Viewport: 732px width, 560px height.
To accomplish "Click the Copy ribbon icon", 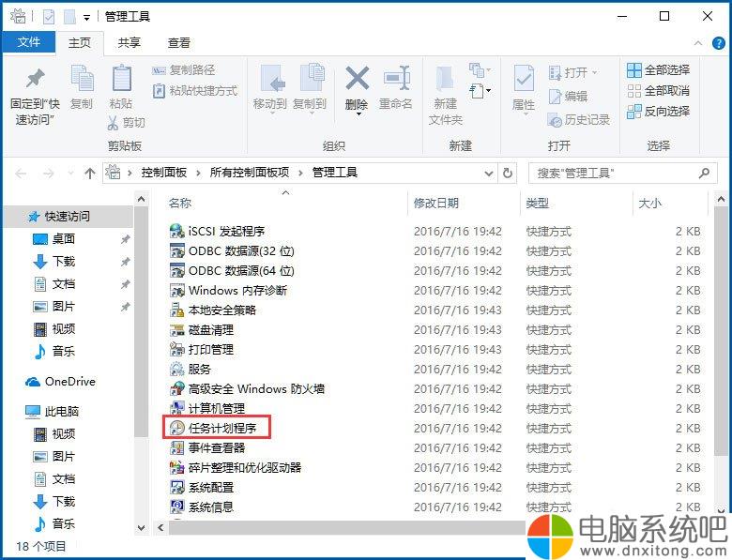I will pos(82,78).
